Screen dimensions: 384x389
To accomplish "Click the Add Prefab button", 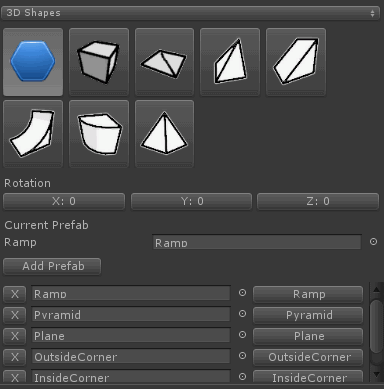I will (x=52, y=266).
